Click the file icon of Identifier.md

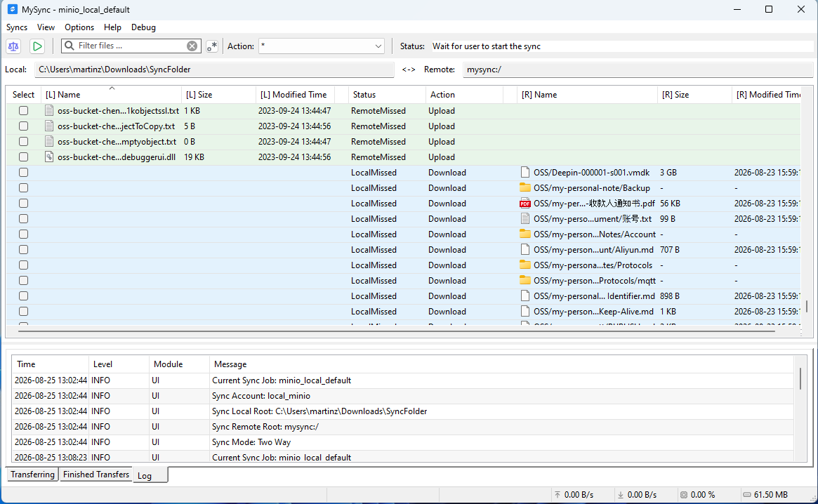525,296
